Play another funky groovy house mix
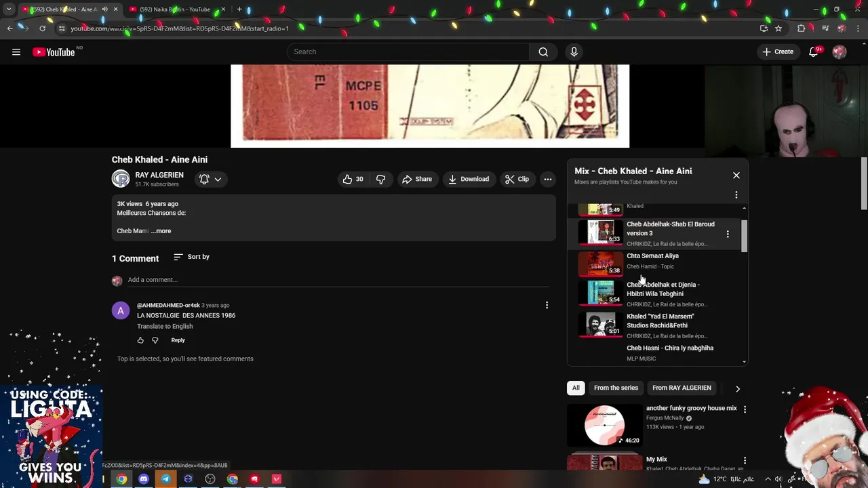868x488 pixels. point(691,409)
